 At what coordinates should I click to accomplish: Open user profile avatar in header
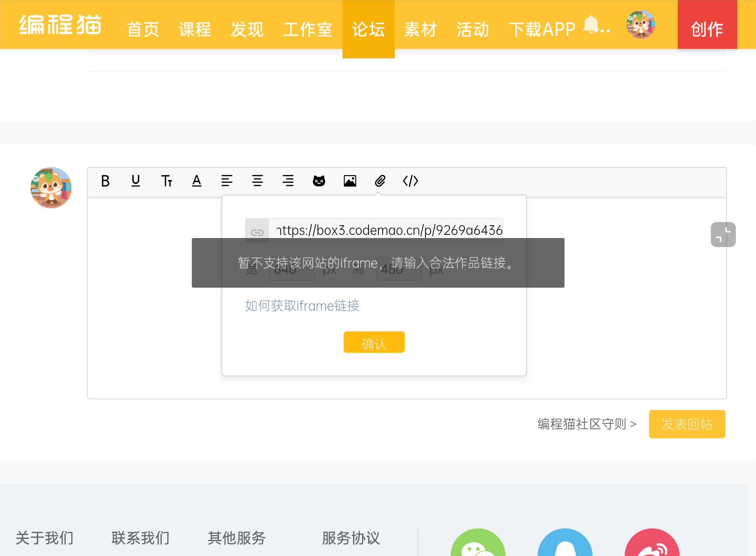[641, 24]
